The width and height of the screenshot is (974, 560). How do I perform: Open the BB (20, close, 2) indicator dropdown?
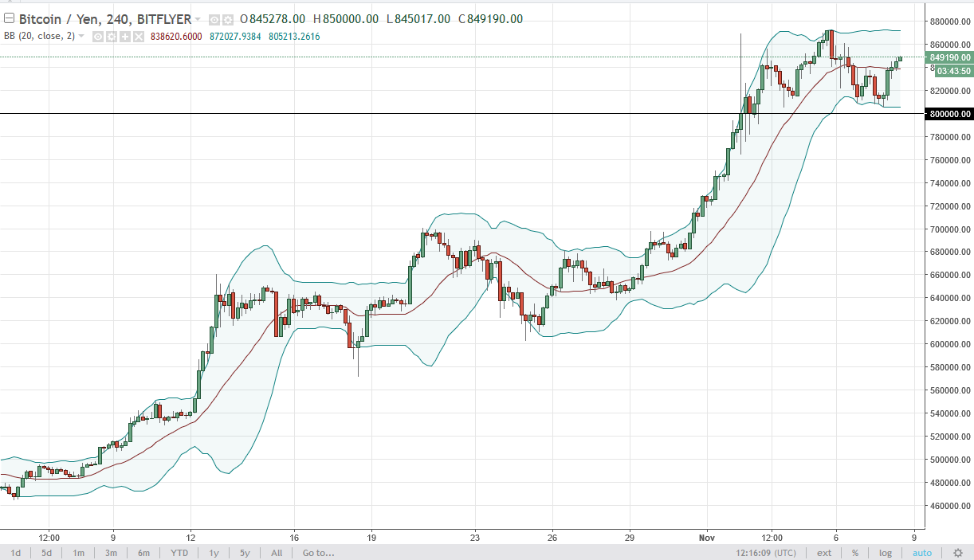click(81, 36)
